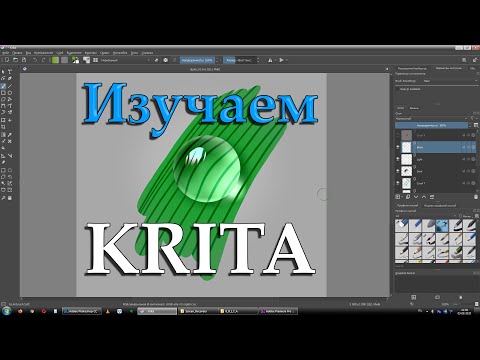Undo the last action
Image resolution: width=480 pixels, height=360 pixels.
35,60
